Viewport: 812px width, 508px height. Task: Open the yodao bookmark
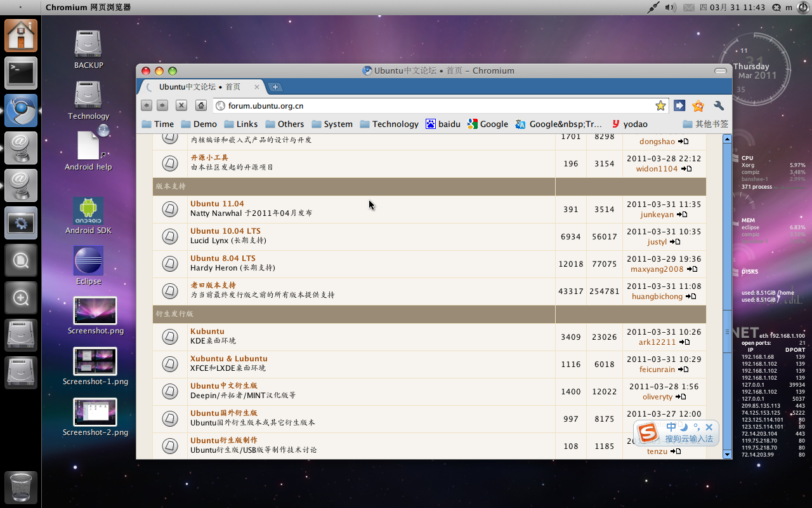(x=629, y=124)
